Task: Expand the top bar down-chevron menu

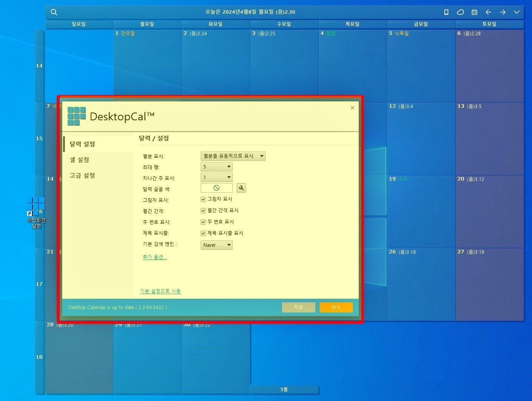Action: click(517, 12)
